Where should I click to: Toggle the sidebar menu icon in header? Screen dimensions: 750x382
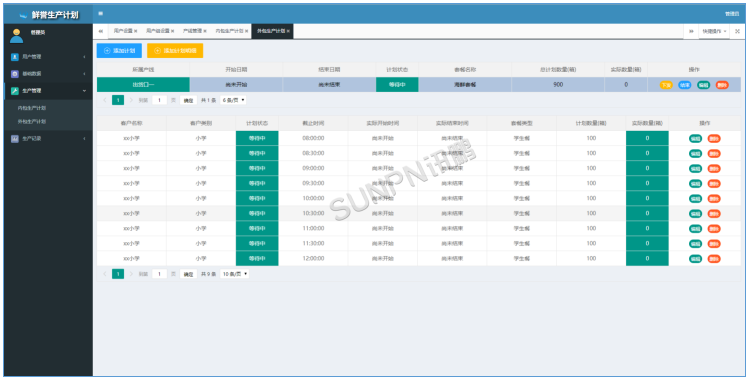(100, 13)
